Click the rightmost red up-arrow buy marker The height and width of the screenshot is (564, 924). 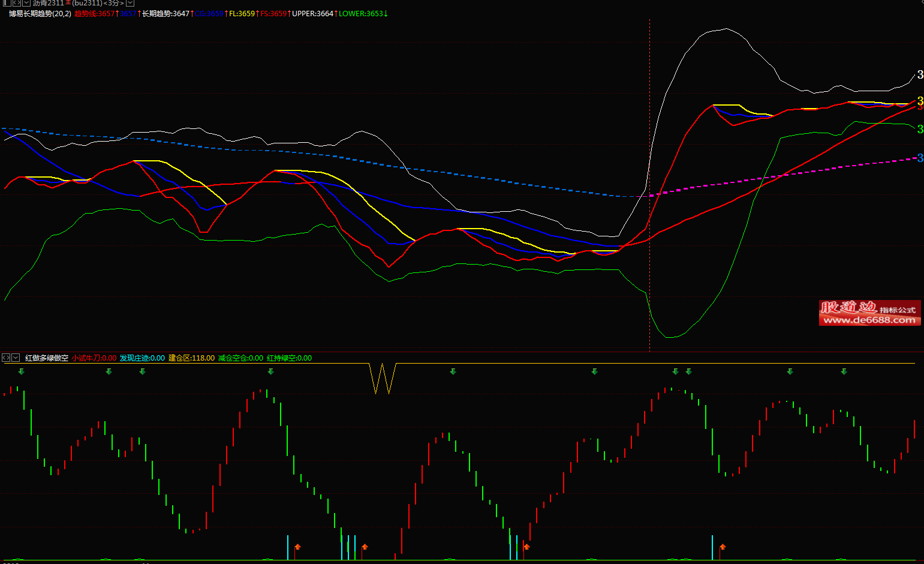[723, 547]
